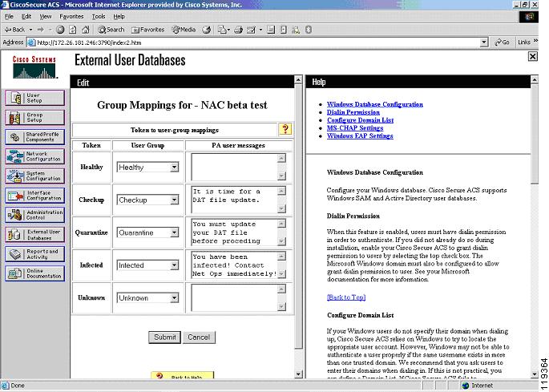Screen dimensions: 549x392
Task: Open the Search toolbar button
Action: (111, 30)
